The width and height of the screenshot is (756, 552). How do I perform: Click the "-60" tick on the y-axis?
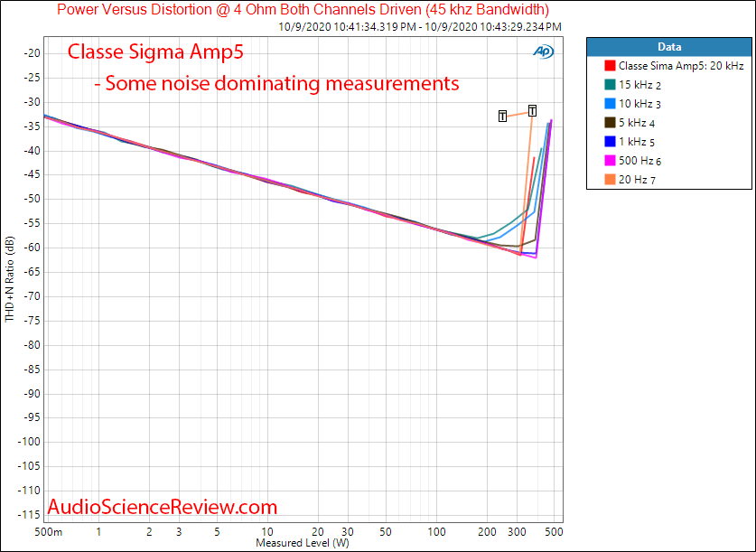coord(32,248)
